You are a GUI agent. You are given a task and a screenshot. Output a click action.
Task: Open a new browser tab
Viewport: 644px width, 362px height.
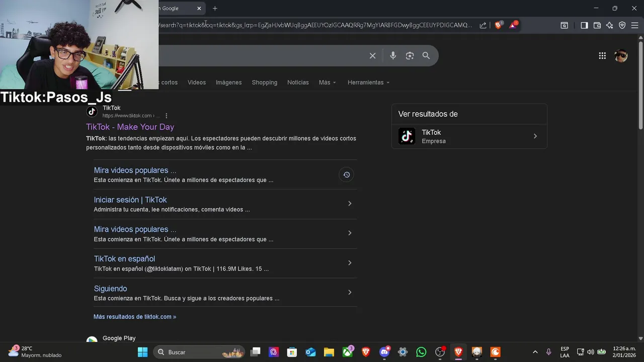point(215,9)
